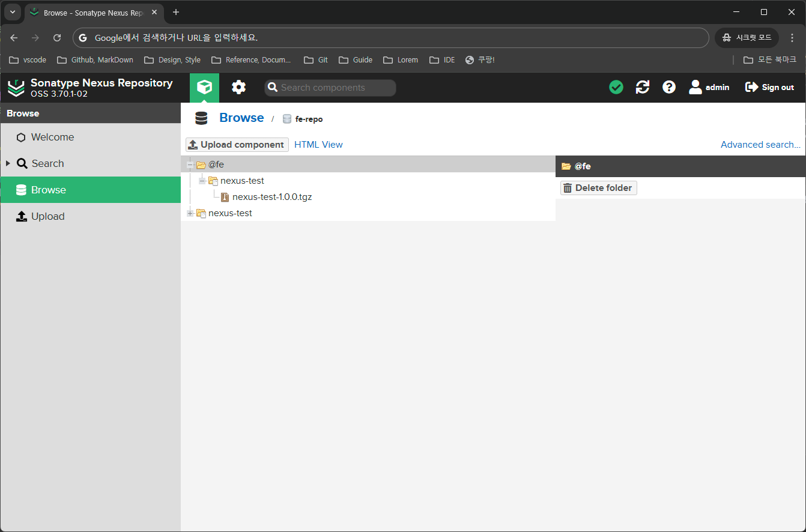Open the Lorem bookmark folder
The image size is (806, 532).
pyautogui.click(x=401, y=60)
